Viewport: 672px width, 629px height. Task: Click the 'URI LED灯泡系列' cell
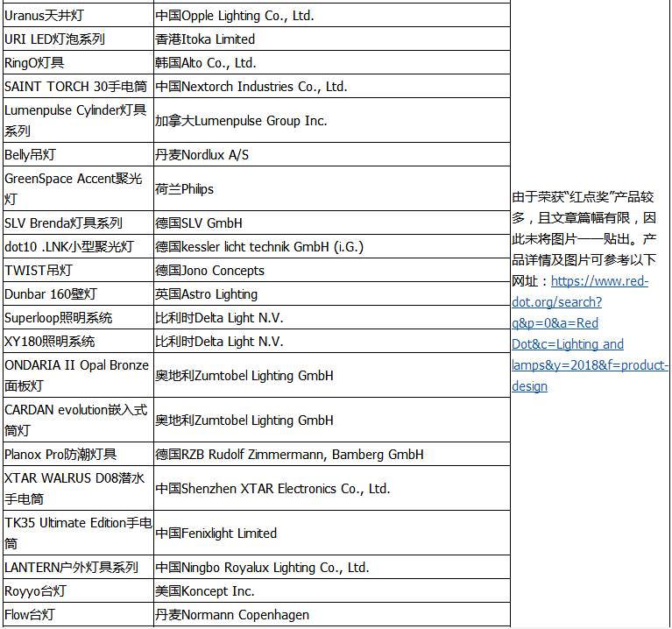[x=79, y=39]
